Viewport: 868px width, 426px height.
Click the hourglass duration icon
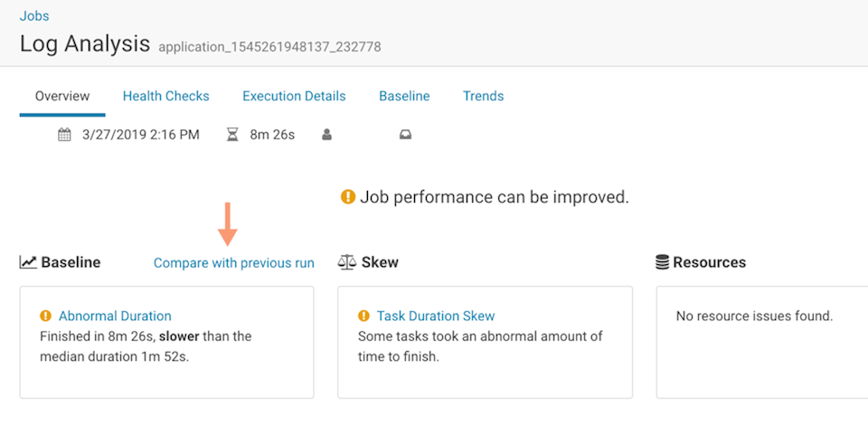(x=232, y=135)
